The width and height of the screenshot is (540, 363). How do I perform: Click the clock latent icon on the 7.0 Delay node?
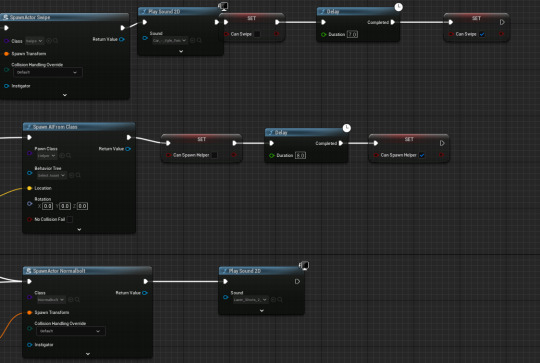click(x=398, y=7)
